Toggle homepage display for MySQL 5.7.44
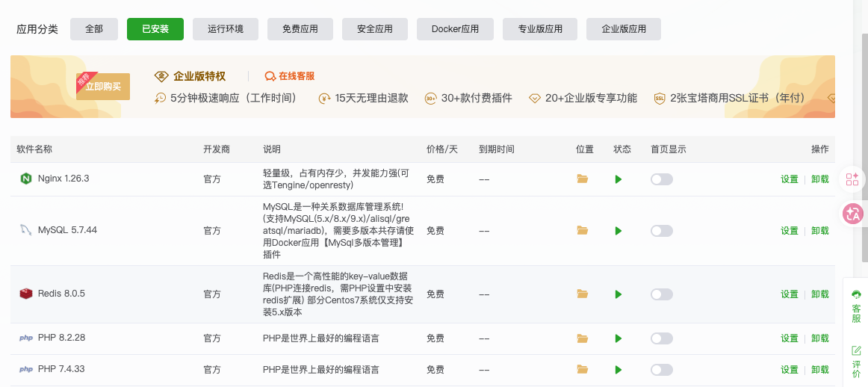This screenshot has height=387, width=868. coord(661,231)
